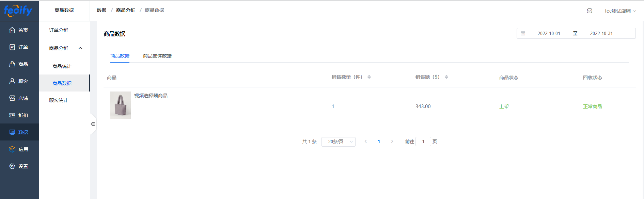Switch to the 商品变体数据 tab
The image size is (644, 199).
(x=157, y=56)
